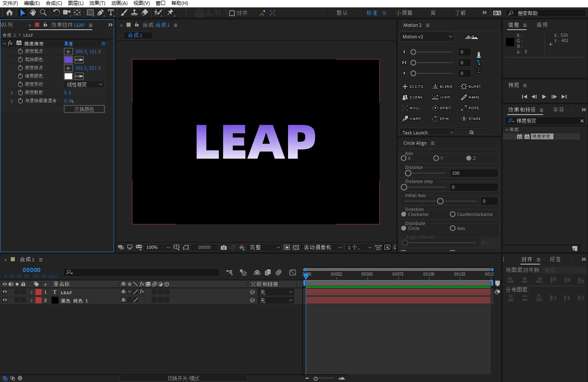Viewport: 588px width, 382px height.
Task: Play the preview
Action: pyautogui.click(x=544, y=96)
